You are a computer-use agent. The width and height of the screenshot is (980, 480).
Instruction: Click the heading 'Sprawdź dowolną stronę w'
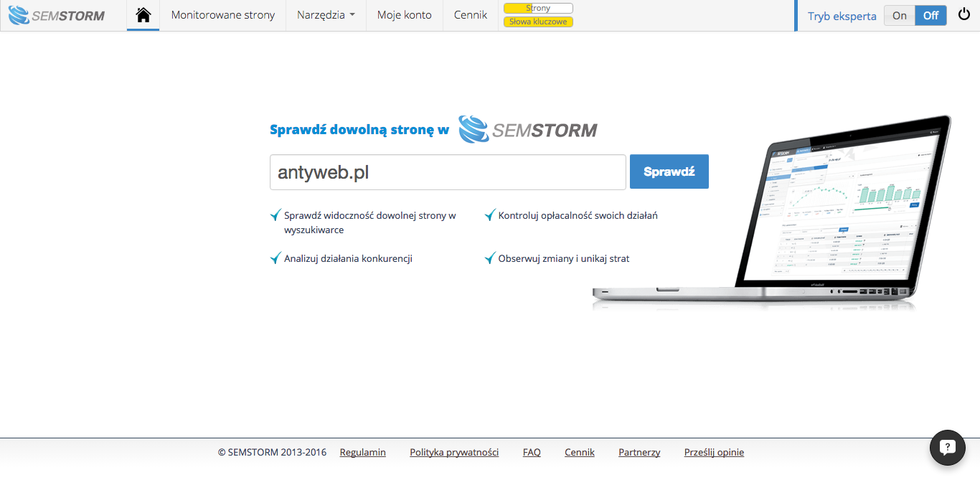[359, 130]
